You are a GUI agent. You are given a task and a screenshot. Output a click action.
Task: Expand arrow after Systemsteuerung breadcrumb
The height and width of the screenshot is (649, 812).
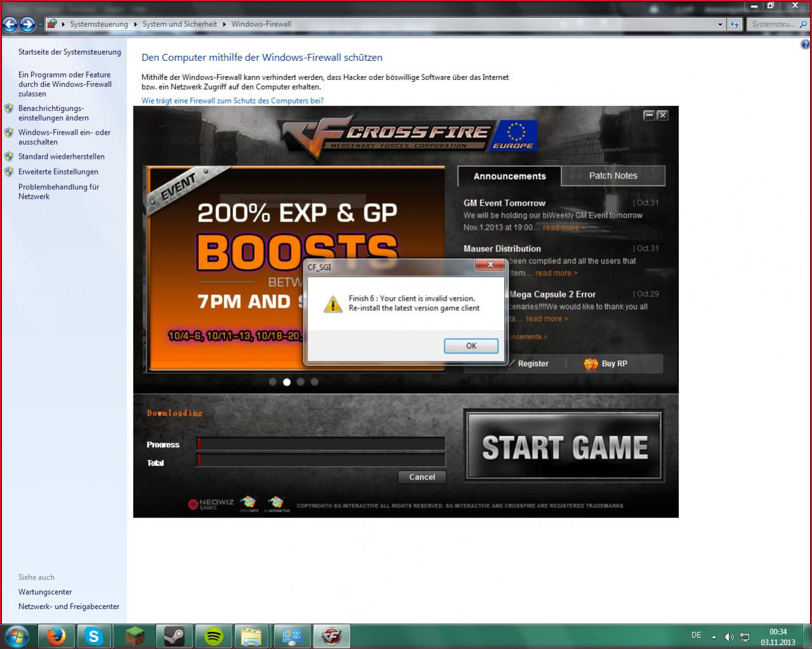(135, 24)
